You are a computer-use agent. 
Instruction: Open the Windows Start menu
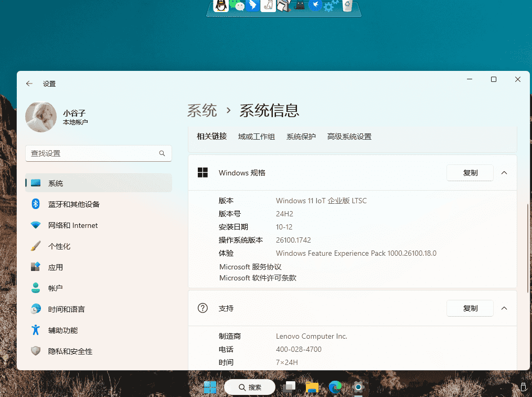[210, 387]
